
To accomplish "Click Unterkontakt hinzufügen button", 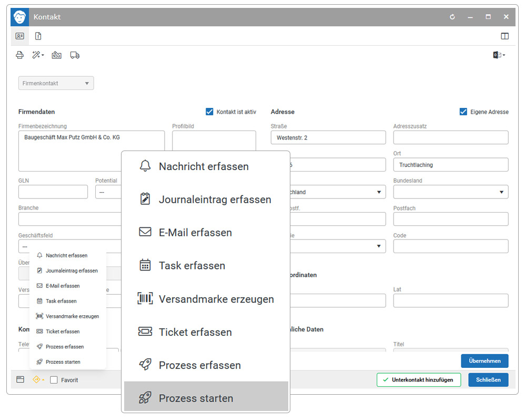I will [419, 380].
